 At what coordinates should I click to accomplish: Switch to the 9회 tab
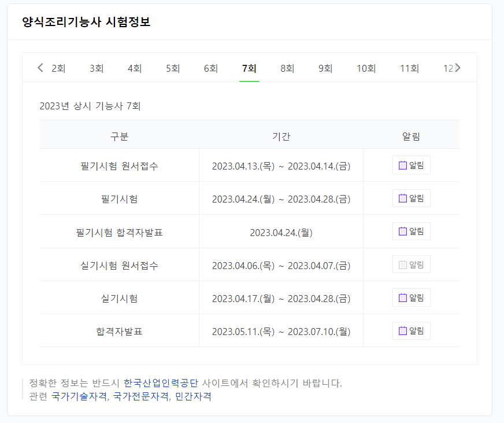click(x=325, y=68)
